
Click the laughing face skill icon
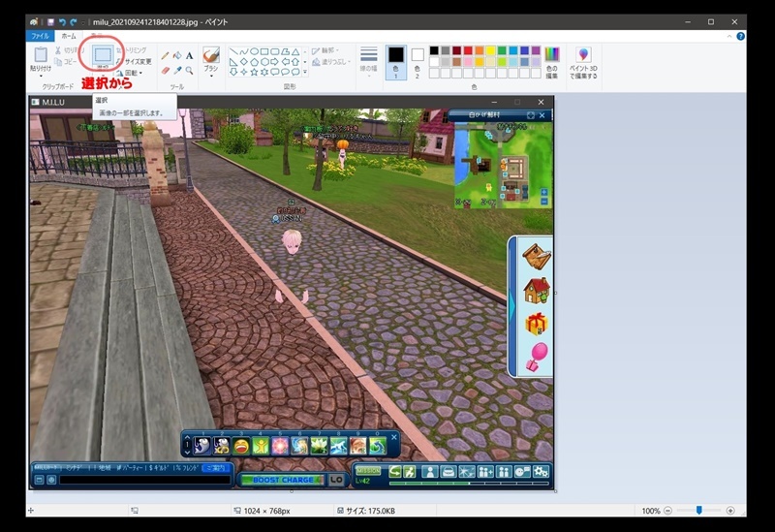241,446
